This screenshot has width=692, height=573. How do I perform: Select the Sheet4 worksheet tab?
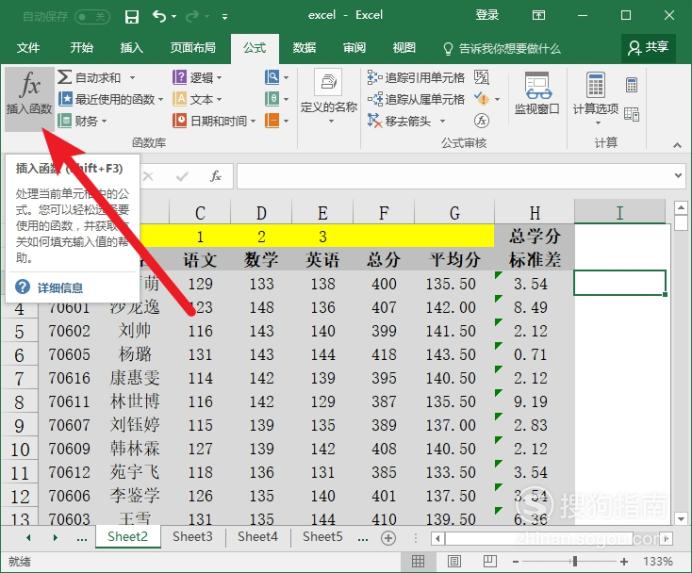258,537
